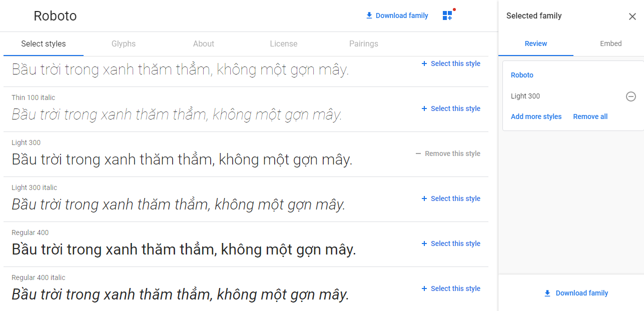644x311 pixels.
Task: Click the download icon in the bottom panel
Action: pyautogui.click(x=547, y=293)
